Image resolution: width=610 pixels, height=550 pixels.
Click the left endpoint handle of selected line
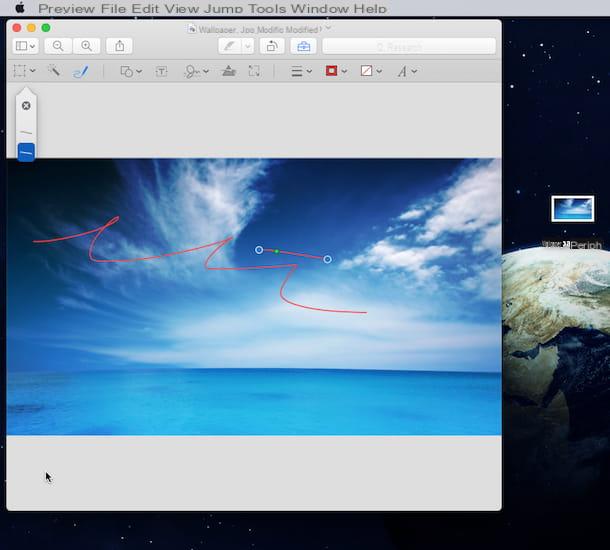[259, 250]
